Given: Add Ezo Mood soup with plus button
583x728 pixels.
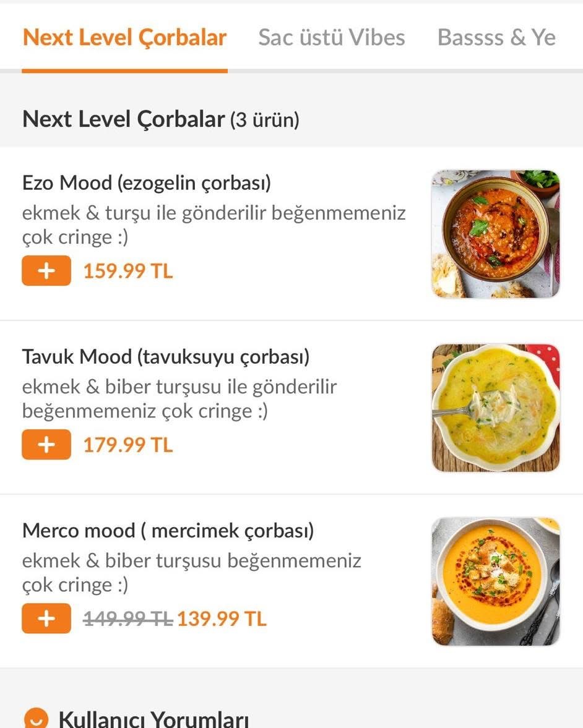Looking at the screenshot, I should 46,272.
